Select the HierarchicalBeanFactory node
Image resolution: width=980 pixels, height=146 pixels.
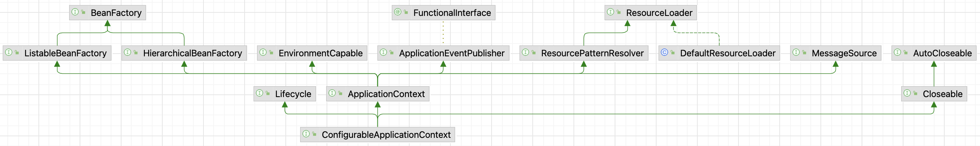[184, 53]
